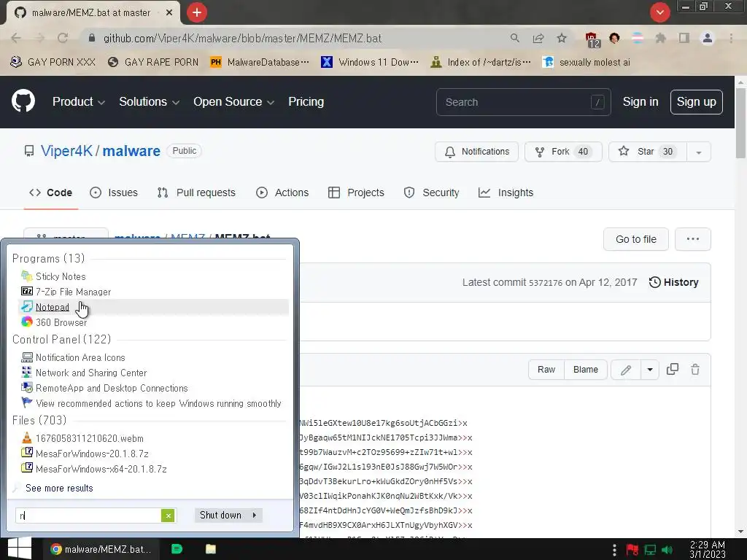Viewport: 747px width, 560px height.
Task: Open the Chrome three-dot menu
Action: coord(731,38)
